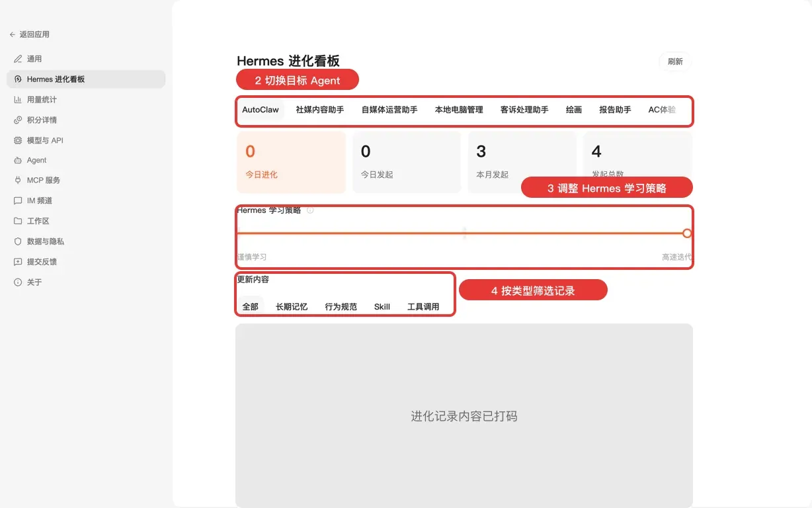This screenshot has height=508, width=812.
Task: Switch to 本地电脑管理 agent tab
Action: 459,110
